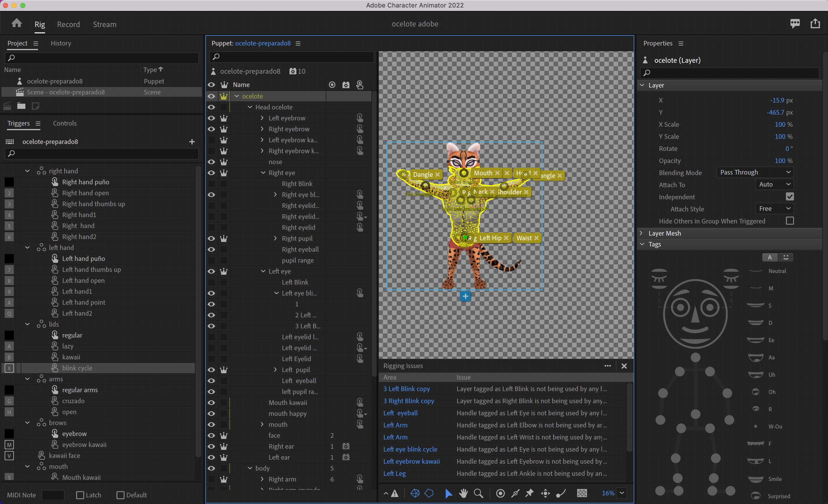The image size is (828, 504).
Task: Hide the Head ocelote layer
Action: click(211, 107)
